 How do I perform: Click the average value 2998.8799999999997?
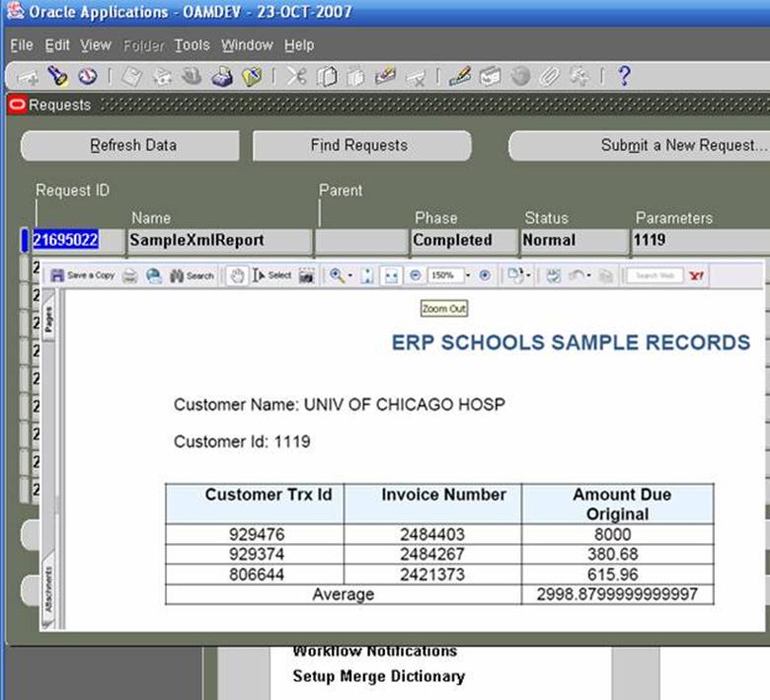pos(617,594)
